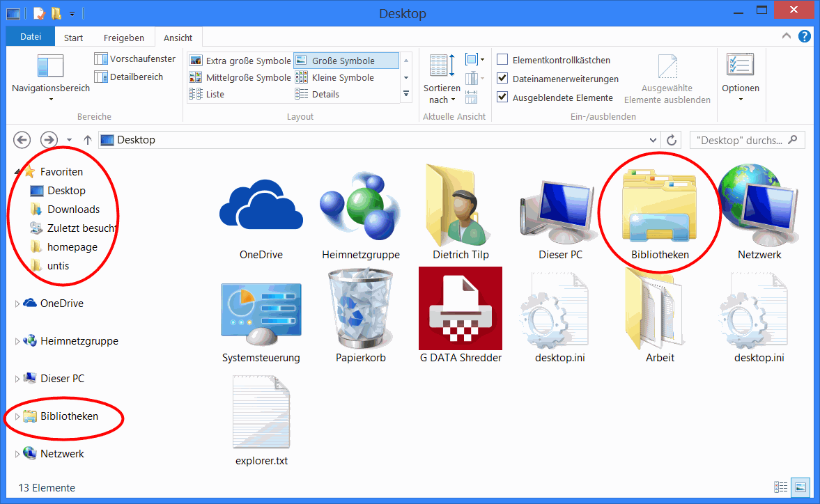This screenshot has width=820, height=504.
Task: Open the G DATA Shredder icon
Action: click(460, 308)
